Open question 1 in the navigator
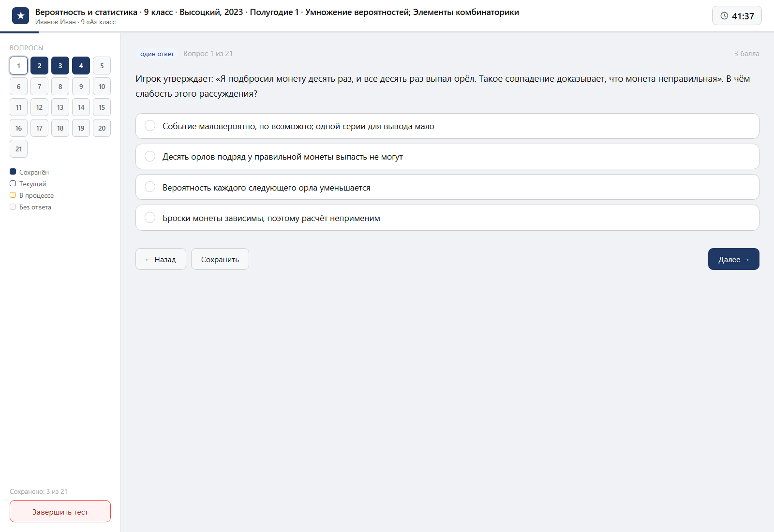 coord(18,66)
